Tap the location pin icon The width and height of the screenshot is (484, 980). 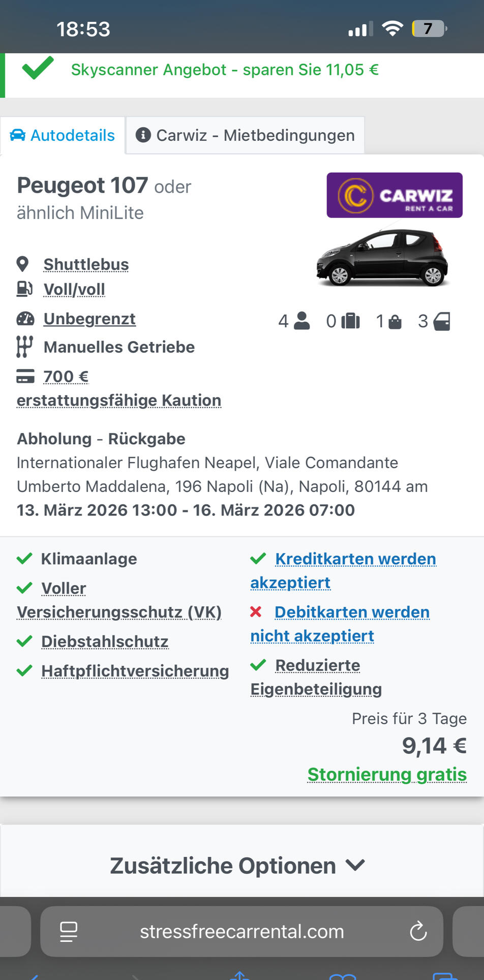click(x=23, y=264)
